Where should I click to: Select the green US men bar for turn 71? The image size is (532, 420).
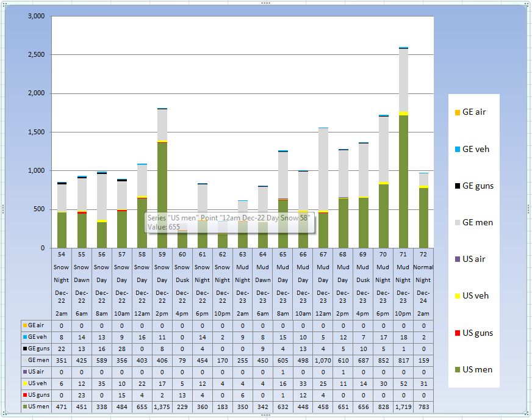(x=403, y=182)
